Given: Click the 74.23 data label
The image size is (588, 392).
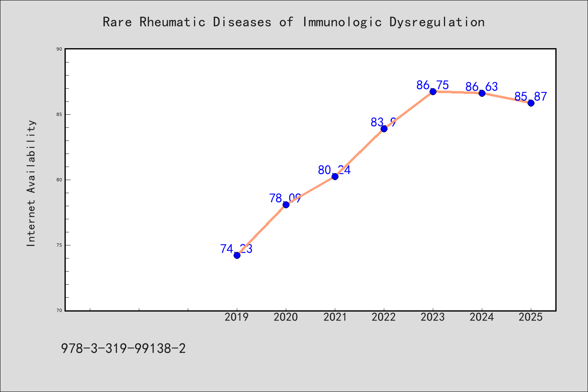Looking at the screenshot, I should (x=236, y=249).
